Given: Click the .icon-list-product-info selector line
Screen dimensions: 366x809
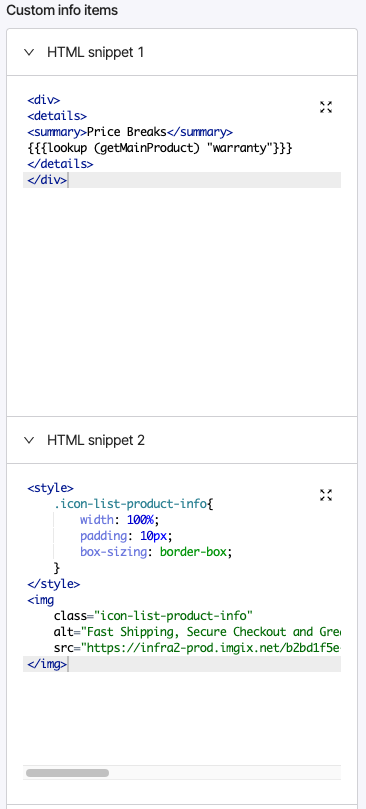Looking at the screenshot, I should [x=134, y=504].
